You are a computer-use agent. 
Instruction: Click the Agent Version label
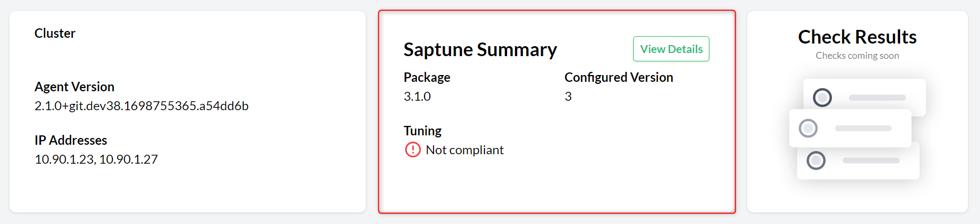(x=74, y=87)
